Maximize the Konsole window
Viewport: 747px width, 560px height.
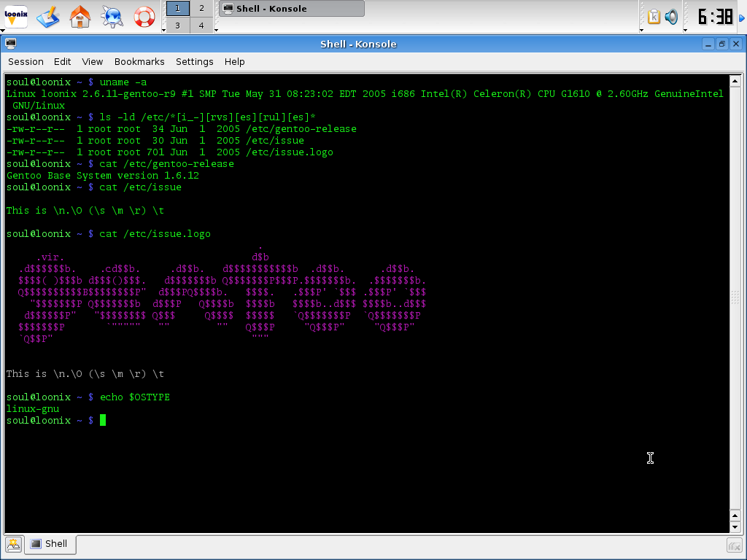click(722, 44)
